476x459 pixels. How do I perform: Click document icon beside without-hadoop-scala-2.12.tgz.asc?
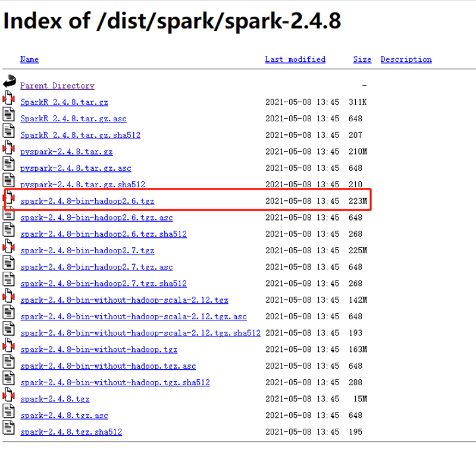[x=9, y=312]
